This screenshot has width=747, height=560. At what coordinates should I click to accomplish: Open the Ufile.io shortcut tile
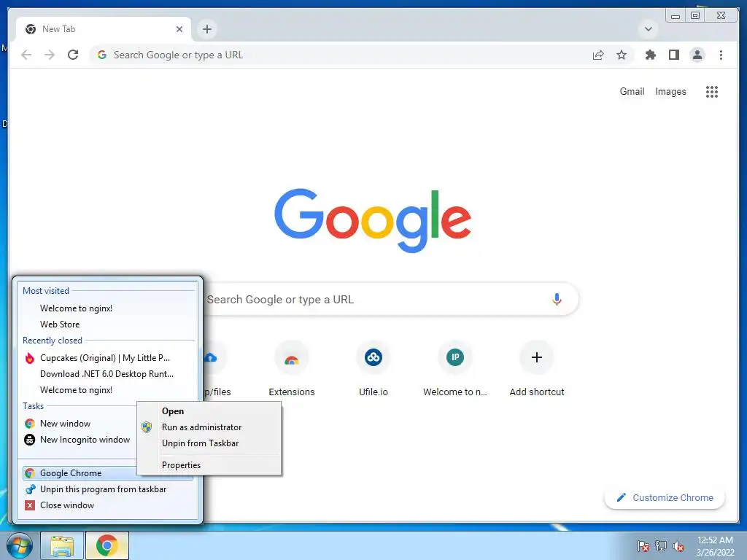pos(373,369)
